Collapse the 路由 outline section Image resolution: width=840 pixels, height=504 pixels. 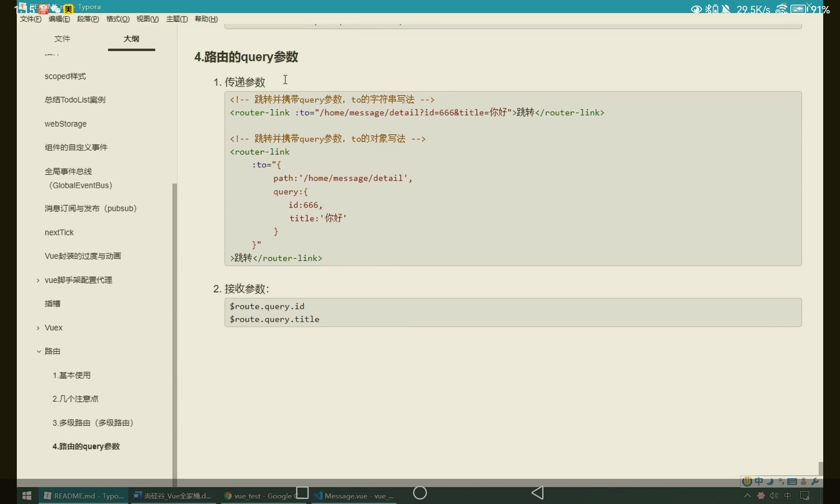point(38,351)
